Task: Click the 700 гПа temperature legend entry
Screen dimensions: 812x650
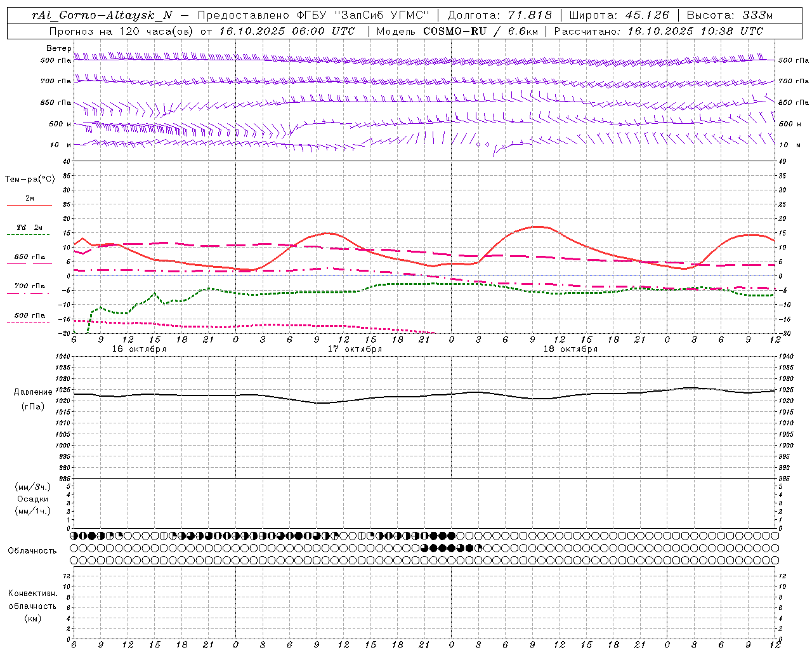Action: click(x=29, y=286)
